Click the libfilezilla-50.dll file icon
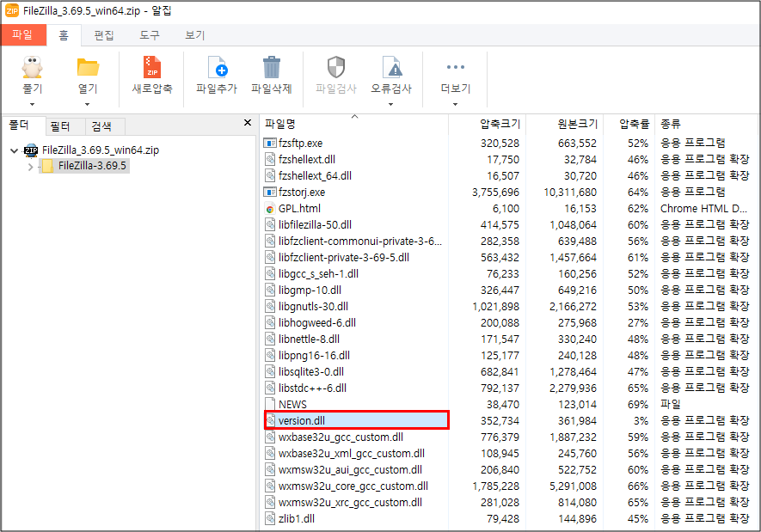This screenshot has height=532, width=761. (x=270, y=224)
